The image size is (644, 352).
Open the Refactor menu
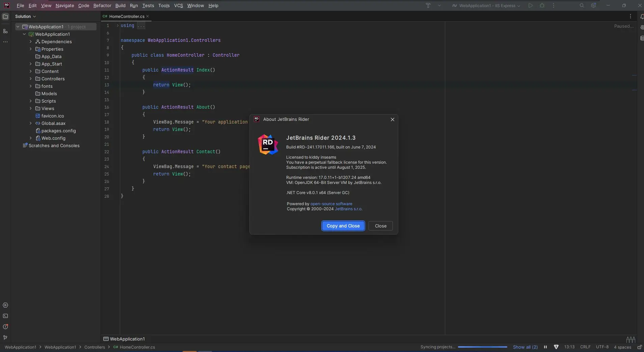pyautogui.click(x=102, y=5)
